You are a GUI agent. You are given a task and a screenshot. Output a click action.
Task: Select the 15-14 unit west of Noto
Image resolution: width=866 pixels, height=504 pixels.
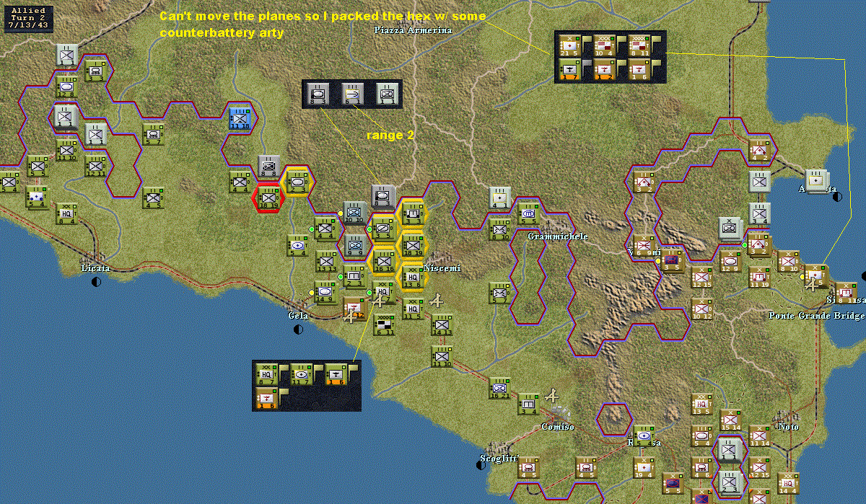coord(730,420)
